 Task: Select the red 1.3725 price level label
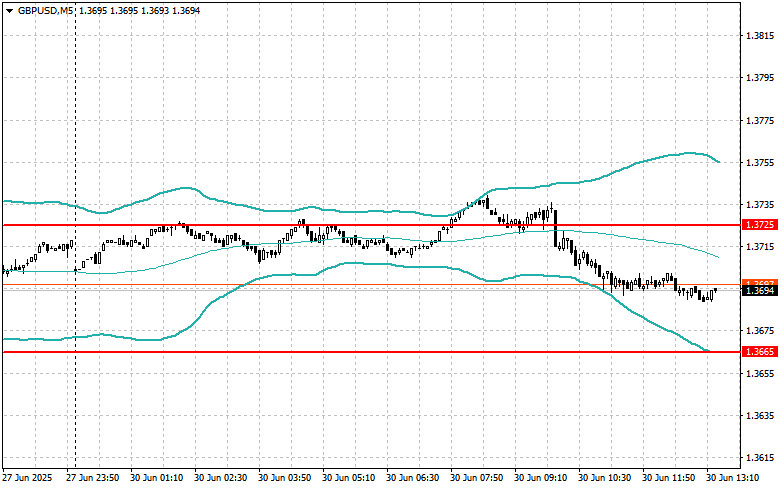tap(760, 225)
